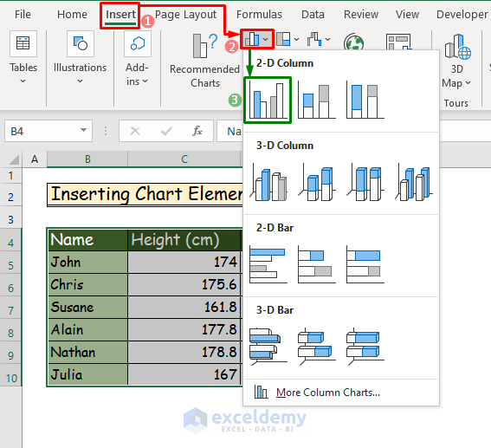The width and height of the screenshot is (491, 448).
Task: Switch to the Formulas tab
Action: click(x=259, y=15)
